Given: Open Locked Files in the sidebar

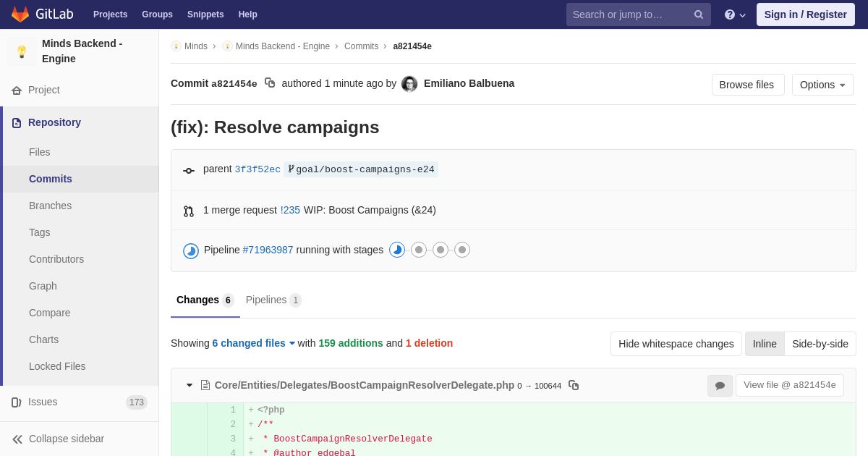Looking at the screenshot, I should 81,366.
